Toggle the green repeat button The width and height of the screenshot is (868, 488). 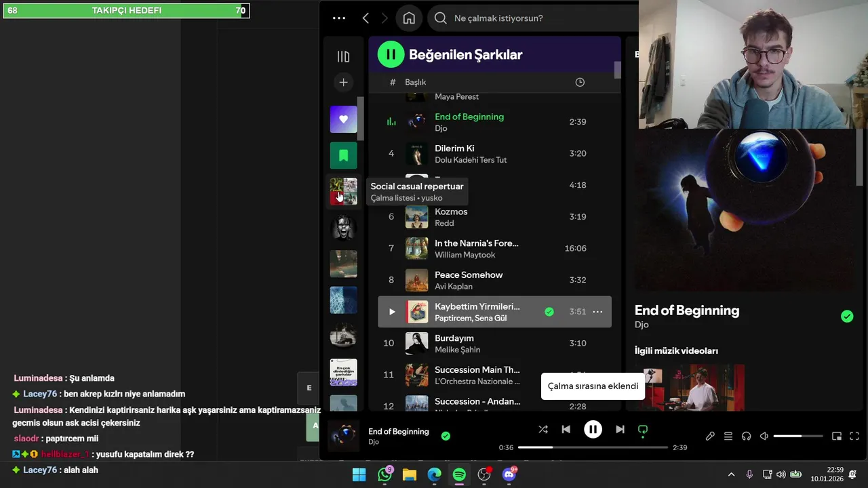click(643, 430)
